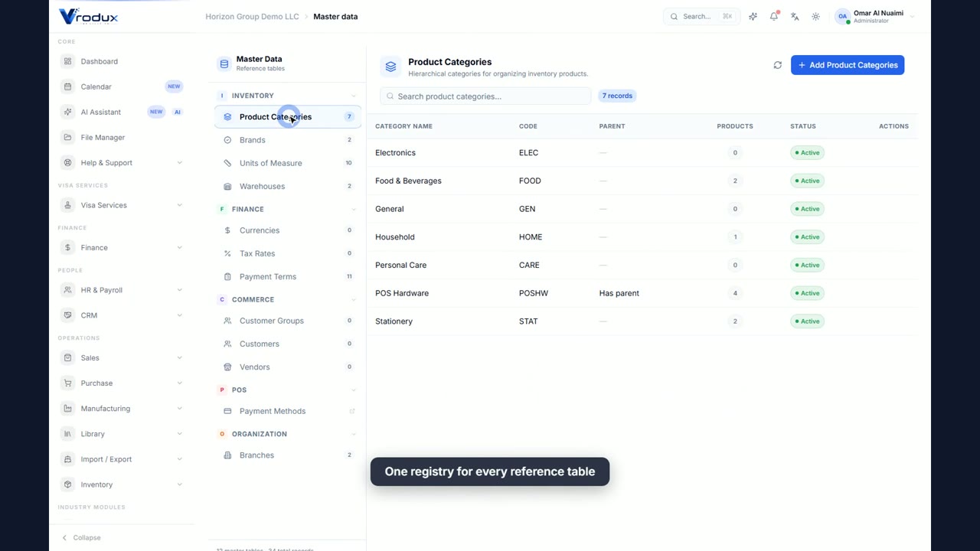Click the ELEC code cell

pyautogui.click(x=528, y=152)
